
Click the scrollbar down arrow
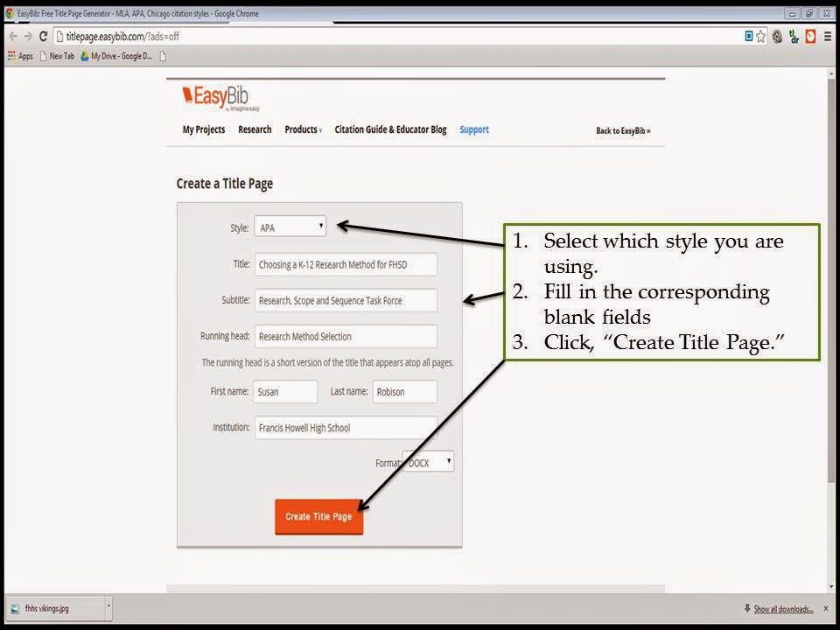pos(831,587)
